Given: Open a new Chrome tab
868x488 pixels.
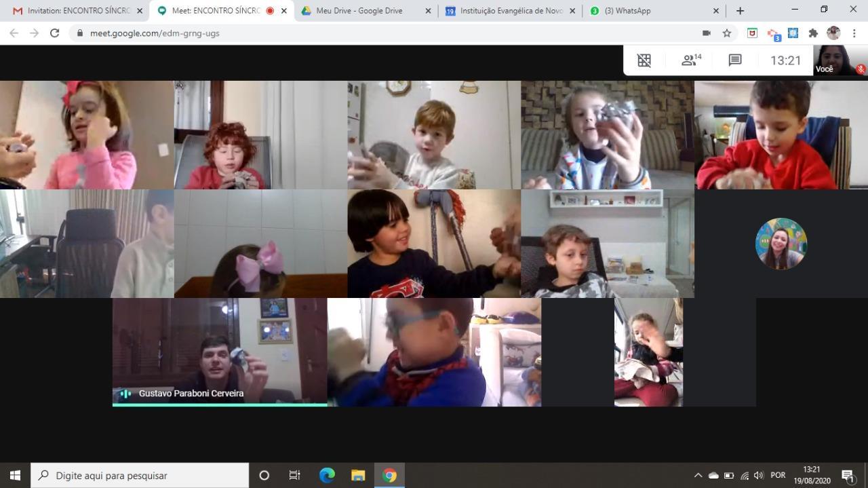Looking at the screenshot, I should (740, 11).
